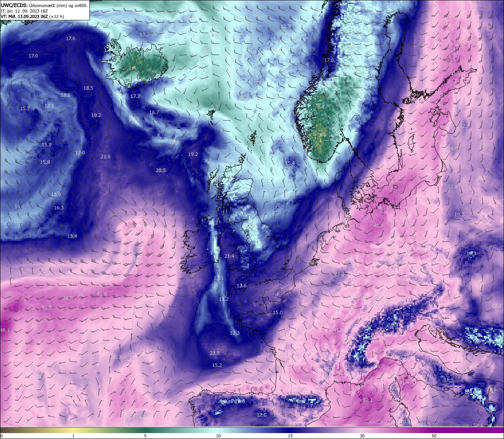This screenshot has width=504, height=439.
Task: Click the 18.5 value label
Action: 88,88
